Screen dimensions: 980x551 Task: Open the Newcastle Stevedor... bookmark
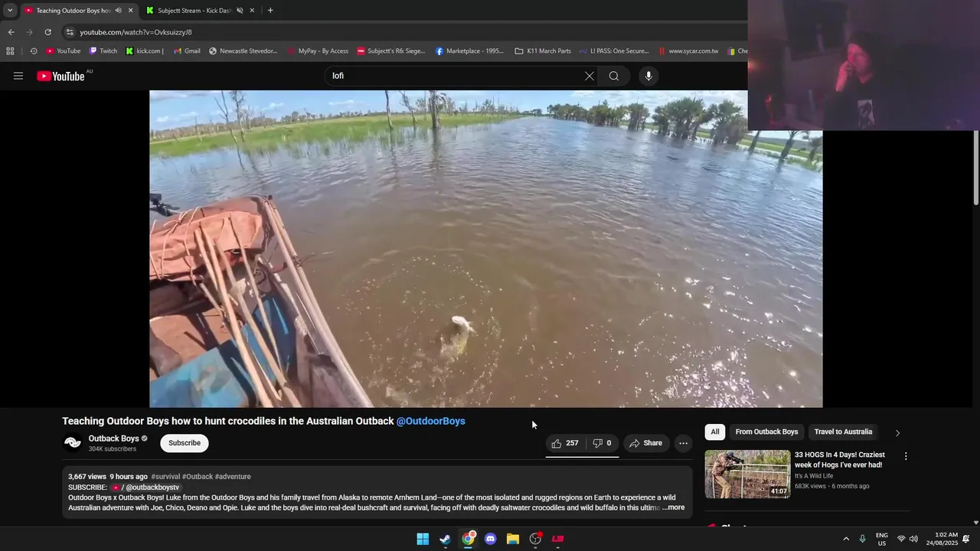[243, 51]
